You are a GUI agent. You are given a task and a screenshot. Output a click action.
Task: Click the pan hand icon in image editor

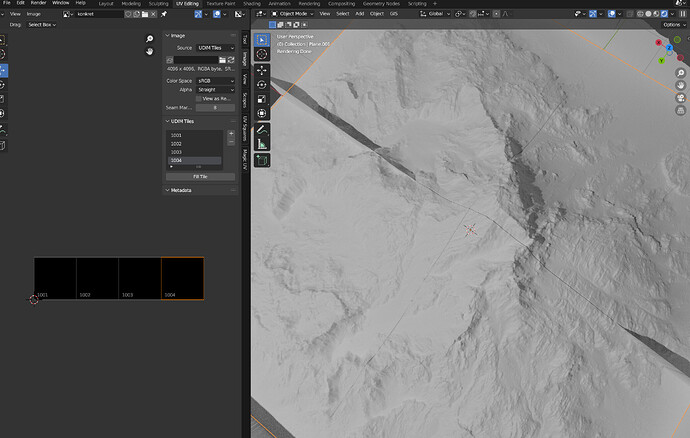coord(150,52)
